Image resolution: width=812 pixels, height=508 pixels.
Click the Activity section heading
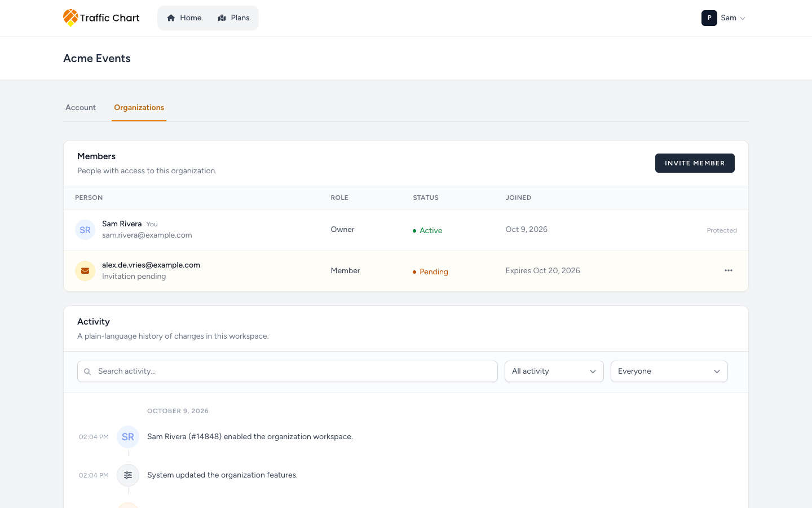[94, 322]
